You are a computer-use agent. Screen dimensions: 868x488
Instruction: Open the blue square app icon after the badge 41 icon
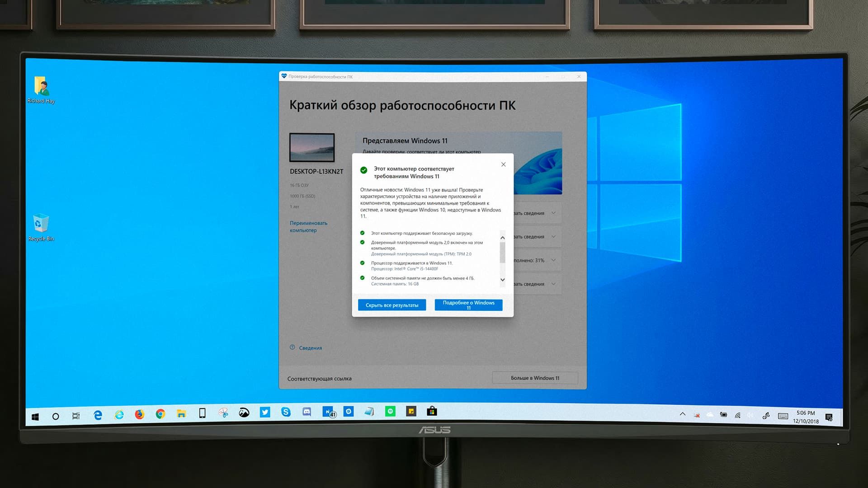(x=349, y=411)
